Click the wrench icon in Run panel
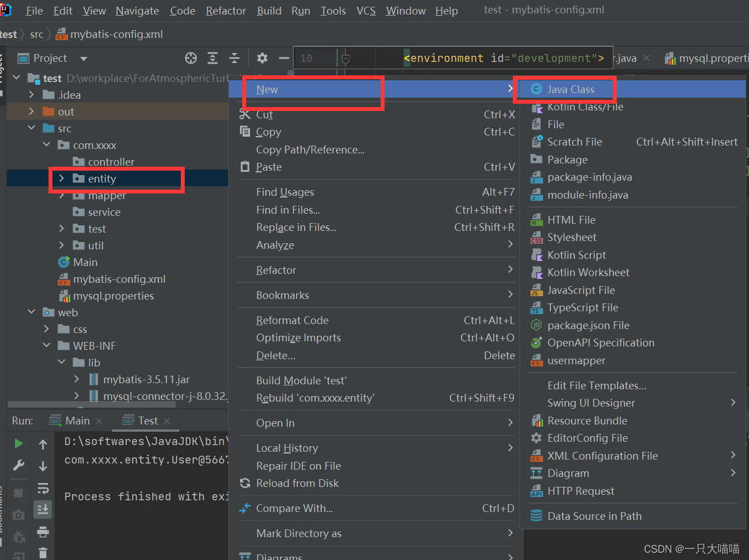Viewport: 749px width, 560px height. [18, 465]
